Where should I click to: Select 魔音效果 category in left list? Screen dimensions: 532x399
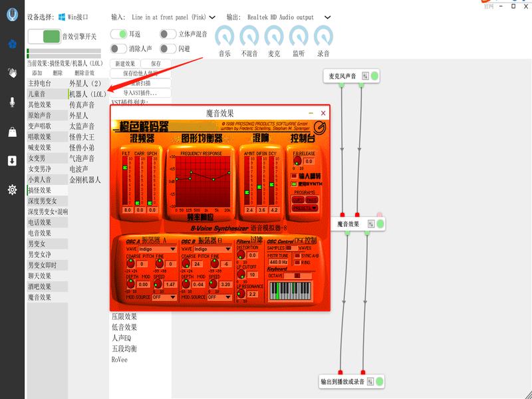47,297
